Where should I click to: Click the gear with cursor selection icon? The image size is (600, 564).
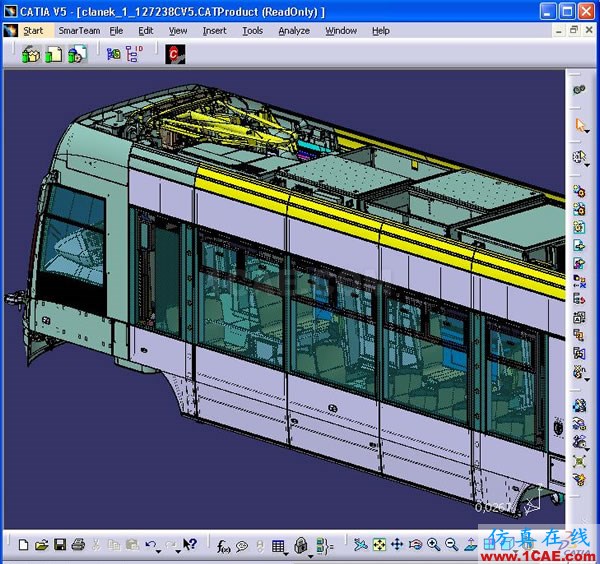pyautogui.click(x=579, y=157)
